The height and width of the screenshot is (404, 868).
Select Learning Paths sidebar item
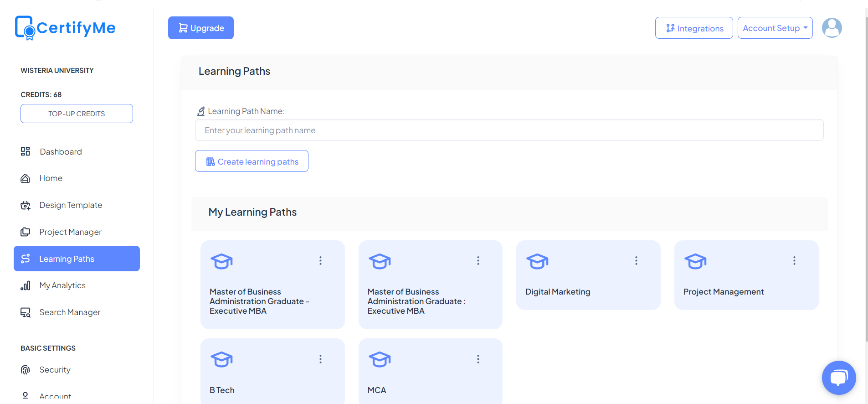click(x=77, y=259)
